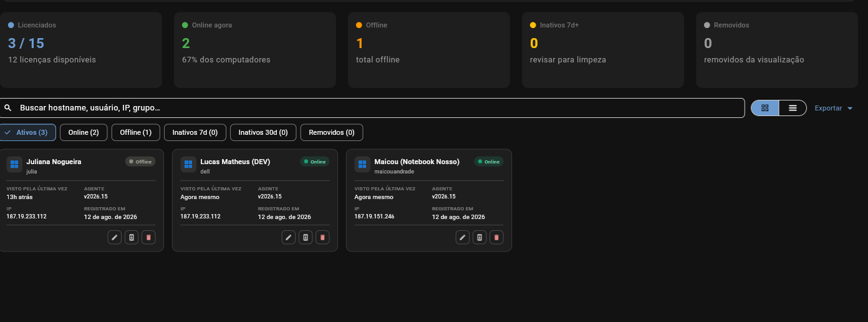
Task: Click the username 'julia'
Action: [x=32, y=172]
